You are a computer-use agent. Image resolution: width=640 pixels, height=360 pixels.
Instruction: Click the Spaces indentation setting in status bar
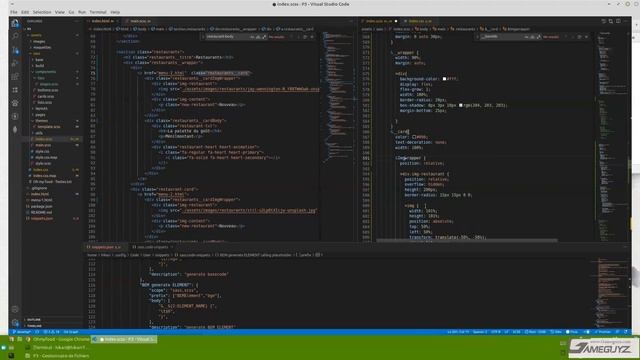[479, 332]
